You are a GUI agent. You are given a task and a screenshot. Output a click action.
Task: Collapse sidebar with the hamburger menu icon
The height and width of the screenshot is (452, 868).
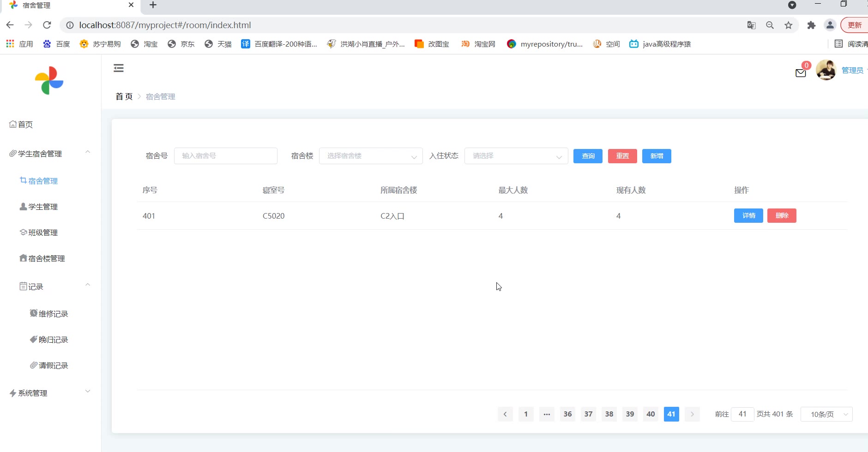(119, 68)
